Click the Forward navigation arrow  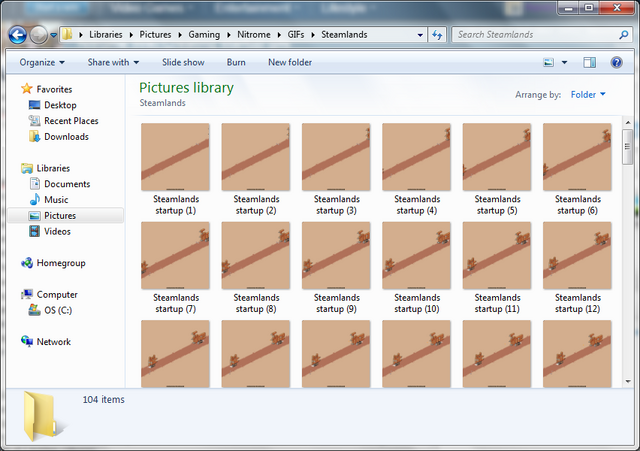(39, 35)
